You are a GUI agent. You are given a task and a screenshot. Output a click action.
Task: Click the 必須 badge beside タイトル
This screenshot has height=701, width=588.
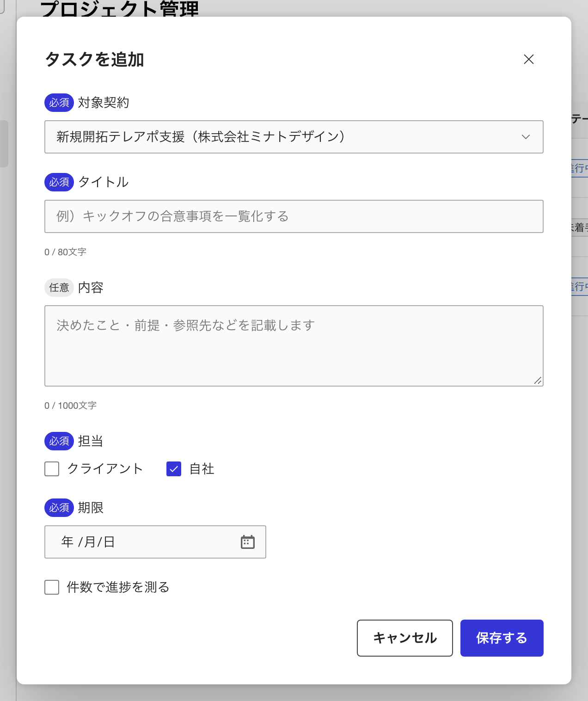pyautogui.click(x=59, y=182)
